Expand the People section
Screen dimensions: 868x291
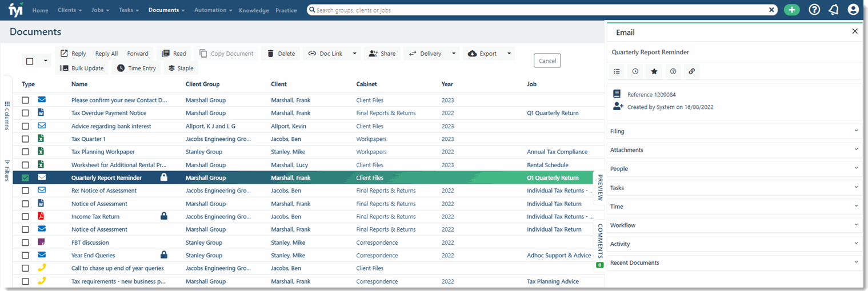[x=734, y=169]
